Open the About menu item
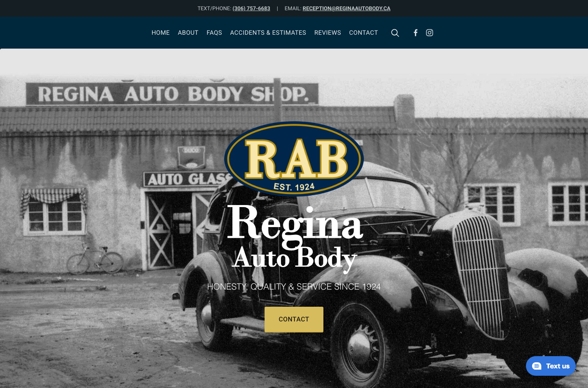The image size is (588, 388). (x=188, y=33)
